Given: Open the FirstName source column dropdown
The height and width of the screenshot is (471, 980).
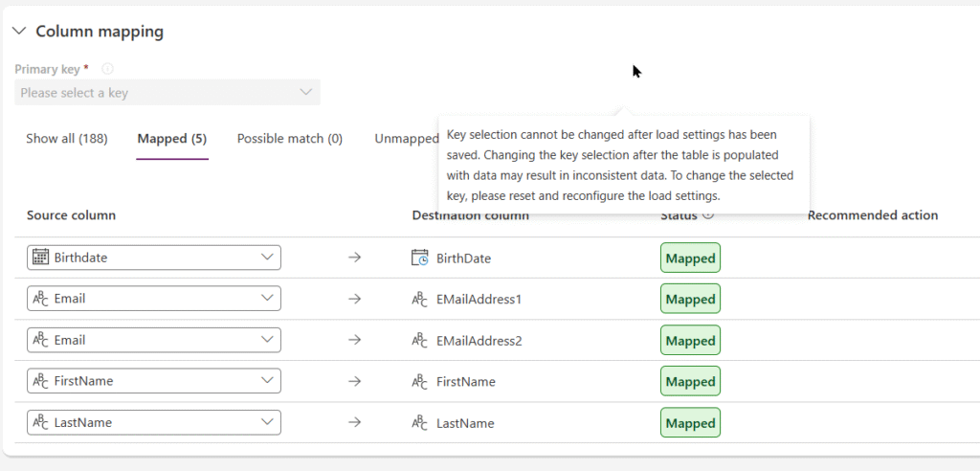Looking at the screenshot, I should (154, 381).
